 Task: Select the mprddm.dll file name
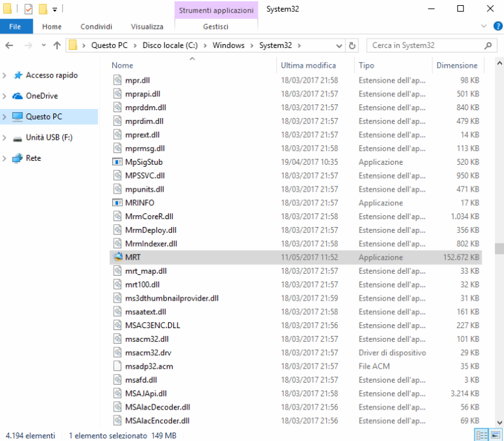point(145,108)
